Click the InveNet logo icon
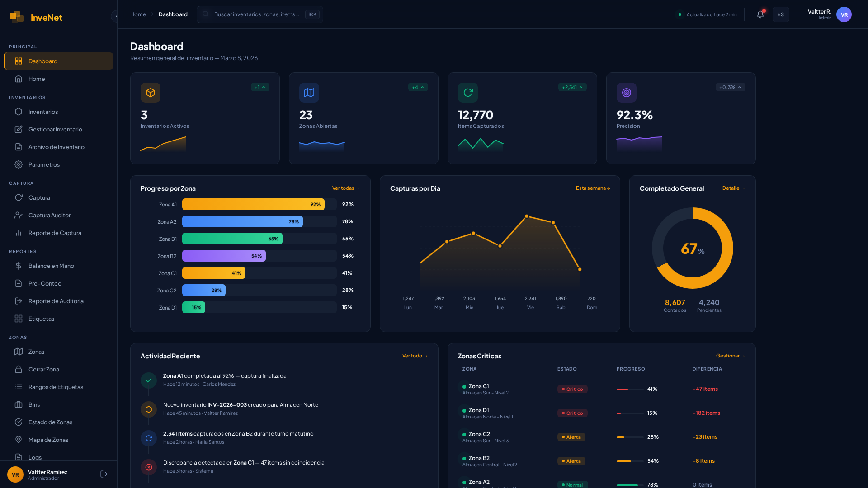The height and width of the screenshot is (488, 868). tap(17, 17)
